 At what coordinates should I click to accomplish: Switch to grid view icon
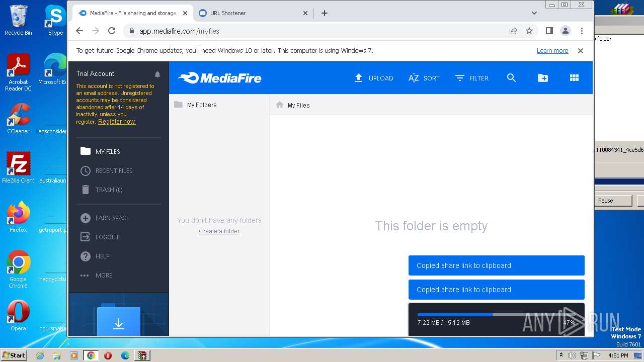574,78
